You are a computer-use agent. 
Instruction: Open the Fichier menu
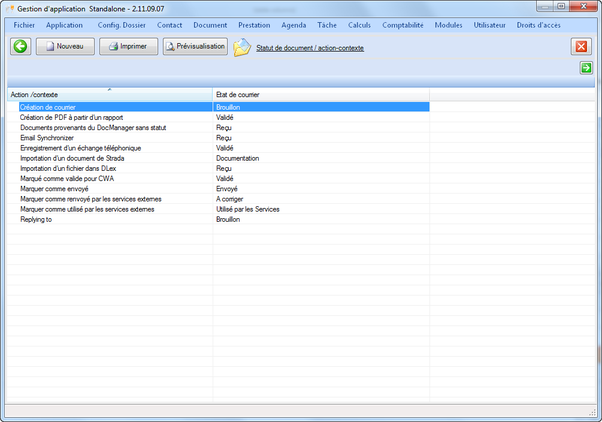(x=31, y=24)
